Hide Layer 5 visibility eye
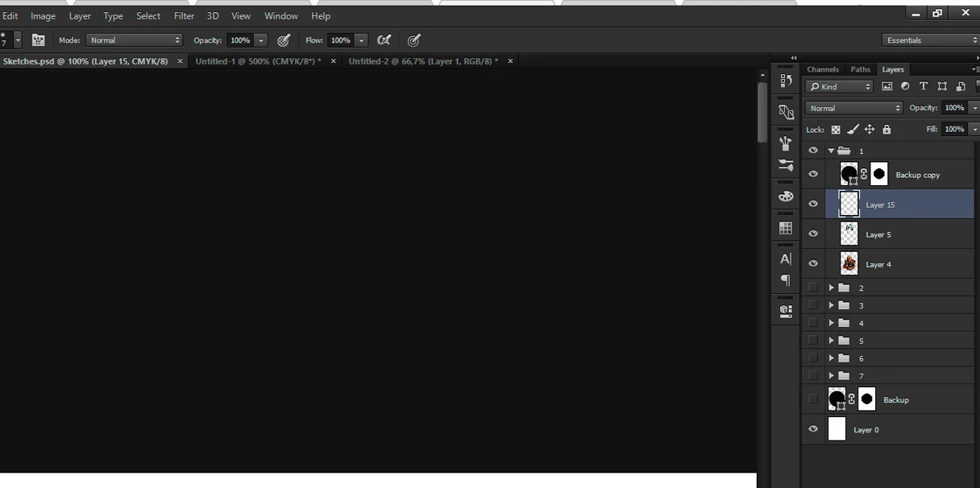The width and height of the screenshot is (980, 488). point(813,234)
